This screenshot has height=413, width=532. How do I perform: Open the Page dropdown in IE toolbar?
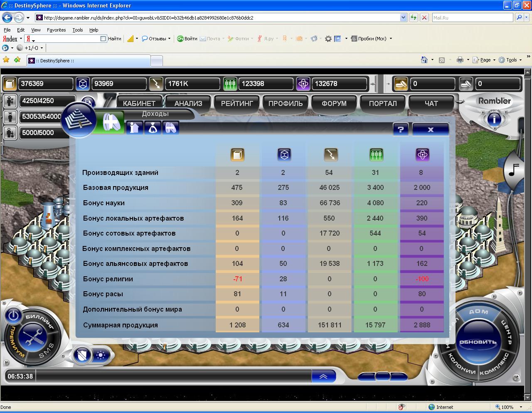tap(488, 60)
